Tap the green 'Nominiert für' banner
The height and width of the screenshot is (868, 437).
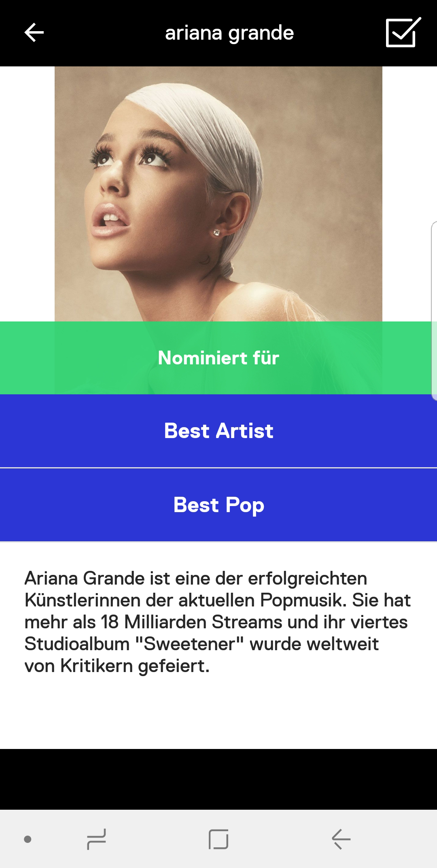pos(218,358)
